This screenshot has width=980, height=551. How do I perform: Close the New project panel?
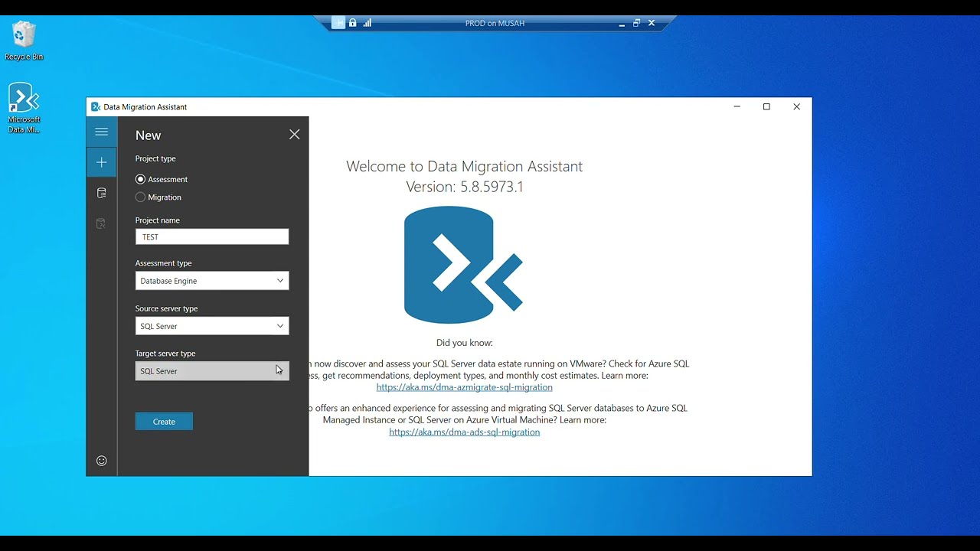pos(295,135)
